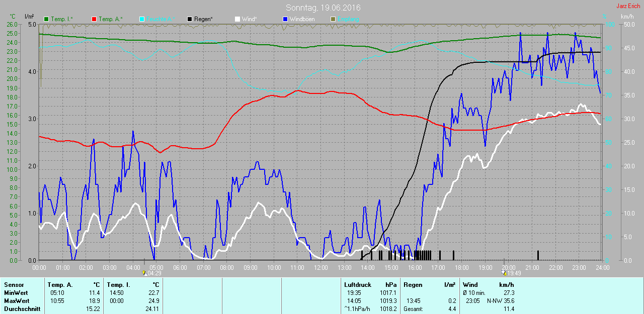Click the Gesamt: rain total label
Viewport: 644px width, 314px height.
click(414, 309)
